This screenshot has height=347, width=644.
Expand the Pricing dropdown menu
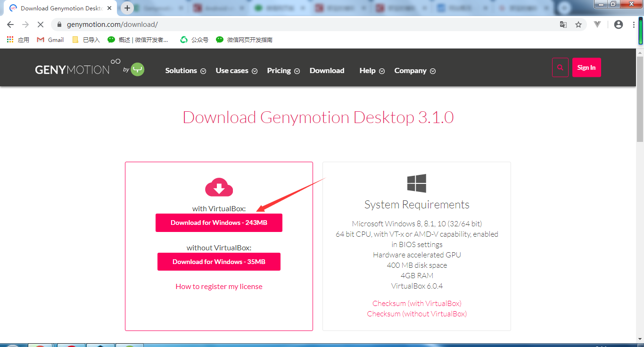pyautogui.click(x=283, y=71)
